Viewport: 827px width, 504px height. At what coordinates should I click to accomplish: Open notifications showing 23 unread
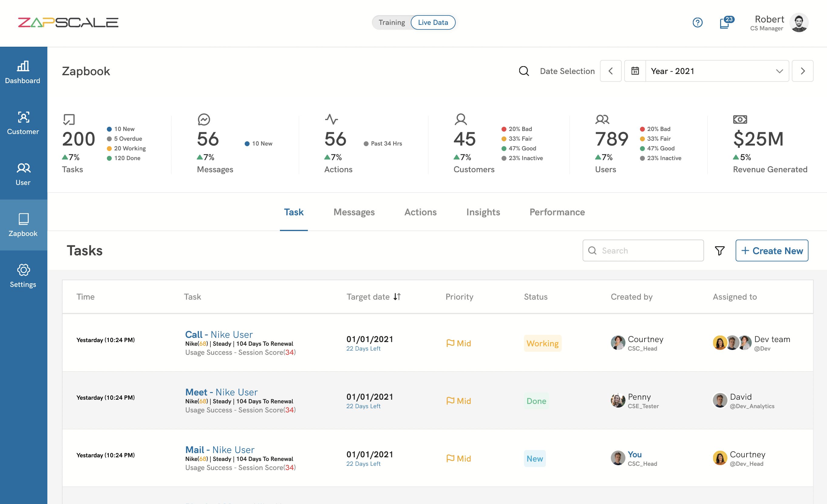(725, 23)
